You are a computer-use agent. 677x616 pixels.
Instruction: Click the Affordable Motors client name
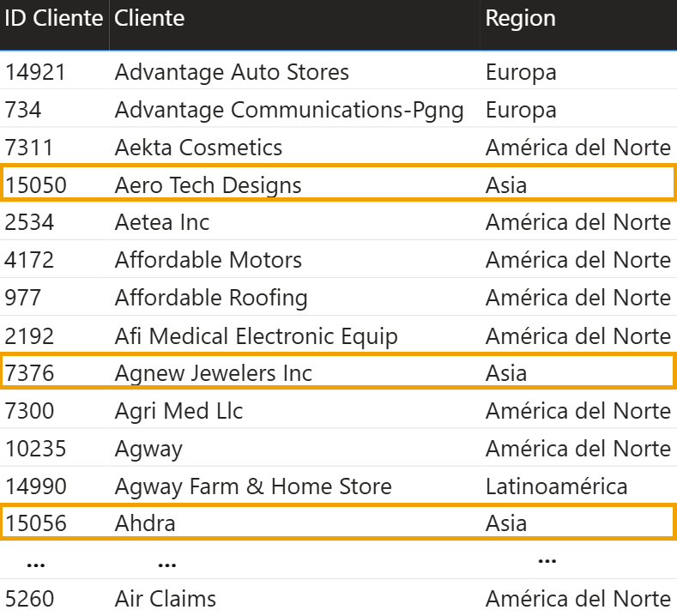pos(209,260)
